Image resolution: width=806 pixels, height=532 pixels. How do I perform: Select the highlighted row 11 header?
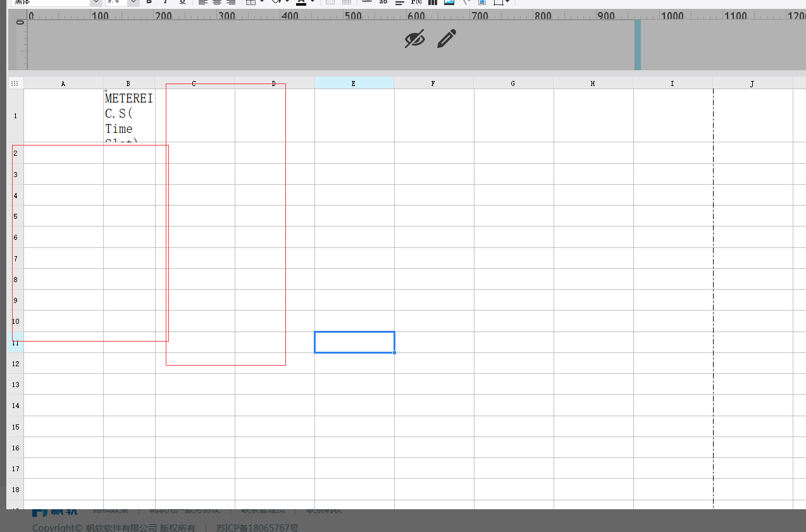point(15,342)
